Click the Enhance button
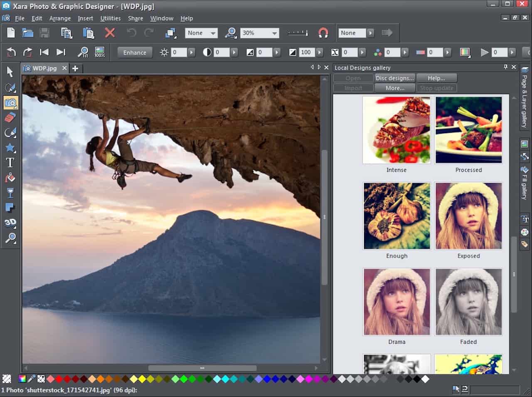Image resolution: width=532 pixels, height=397 pixels. [135, 52]
